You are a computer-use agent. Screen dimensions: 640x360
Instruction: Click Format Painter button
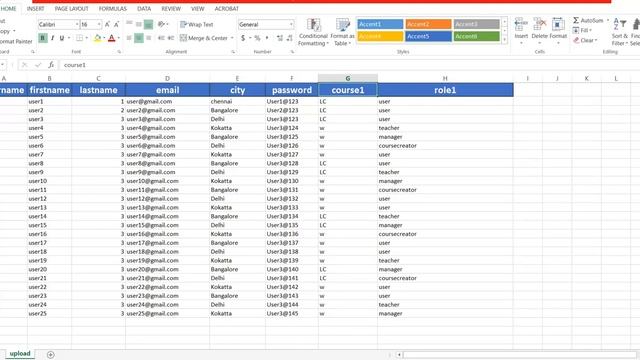[x=16, y=41]
